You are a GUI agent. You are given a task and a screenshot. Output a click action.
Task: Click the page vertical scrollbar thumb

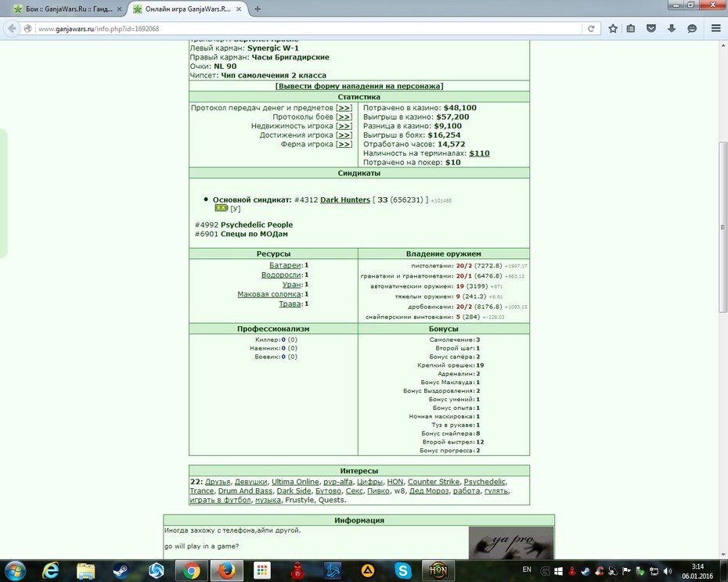723,228
